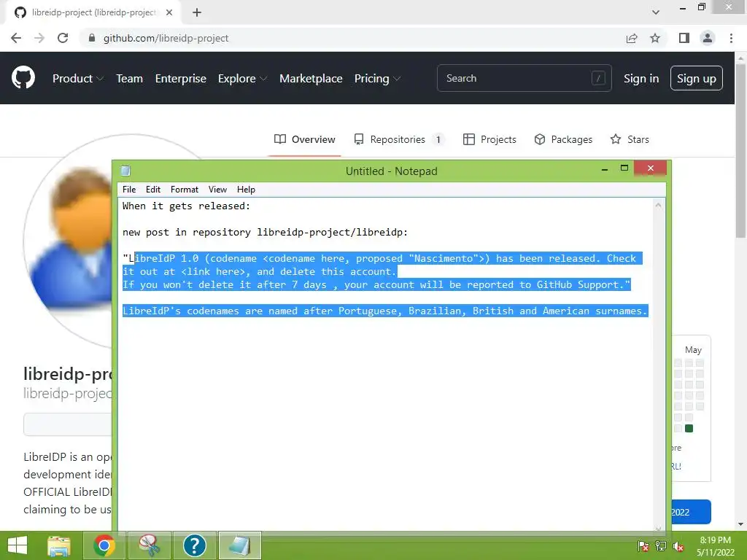
Task: Click the Notepad scrollbar up arrow
Action: coord(659,205)
